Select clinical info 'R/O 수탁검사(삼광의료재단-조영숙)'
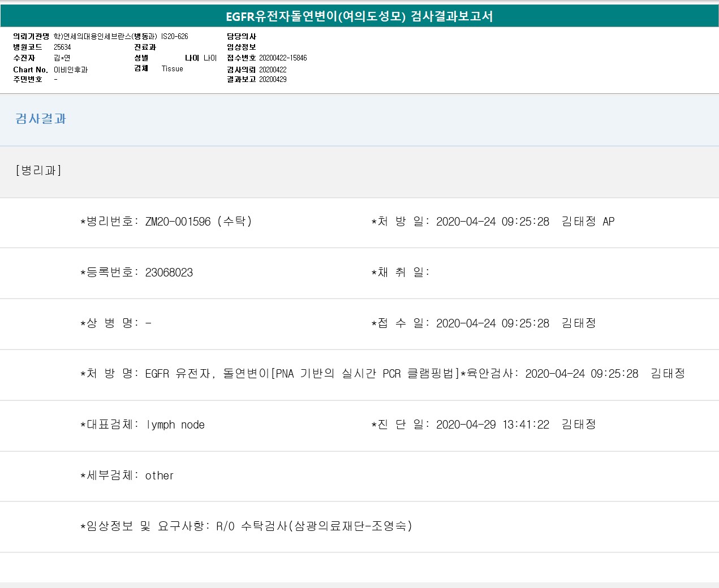Image resolution: width=719 pixels, height=588 pixels. [315, 526]
